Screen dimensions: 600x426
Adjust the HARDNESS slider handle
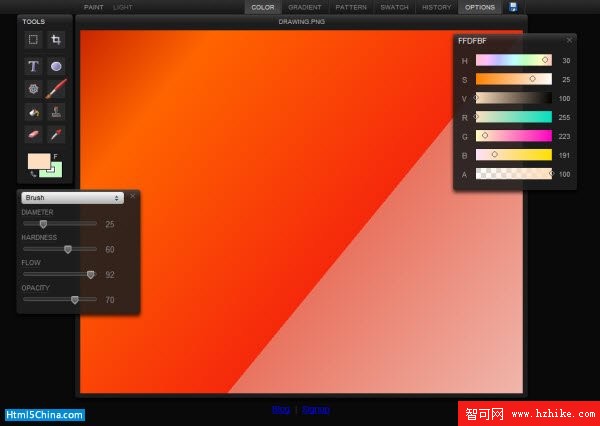[68, 249]
